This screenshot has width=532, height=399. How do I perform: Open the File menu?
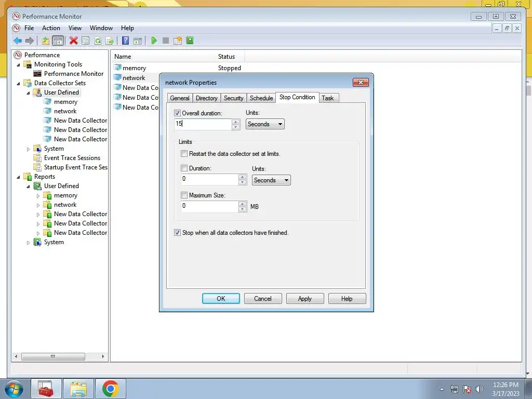(x=29, y=28)
